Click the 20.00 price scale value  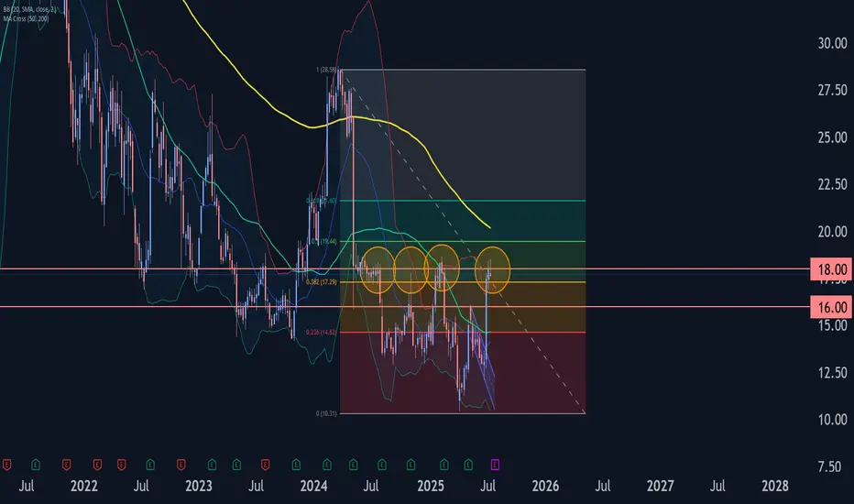coord(832,232)
